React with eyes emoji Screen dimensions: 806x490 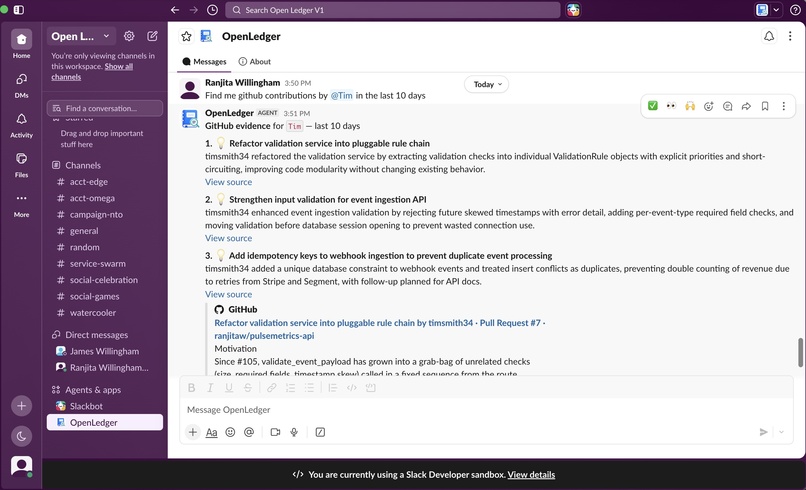[671, 106]
